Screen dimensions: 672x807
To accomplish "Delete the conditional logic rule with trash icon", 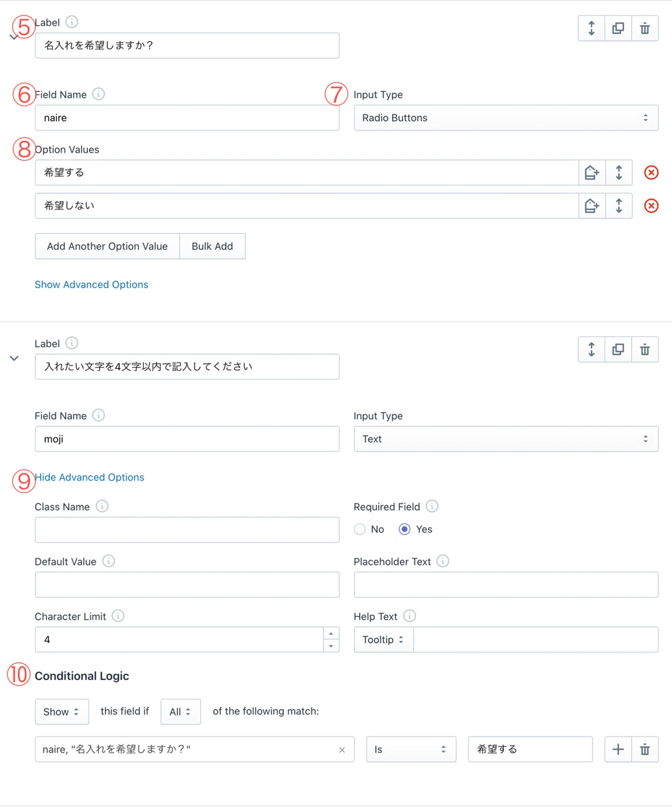I will point(645,749).
